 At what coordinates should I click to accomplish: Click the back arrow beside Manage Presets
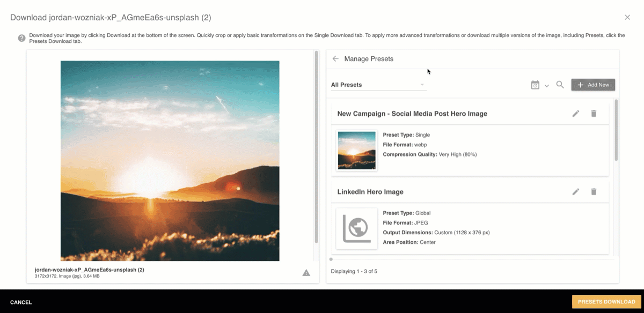coord(335,59)
